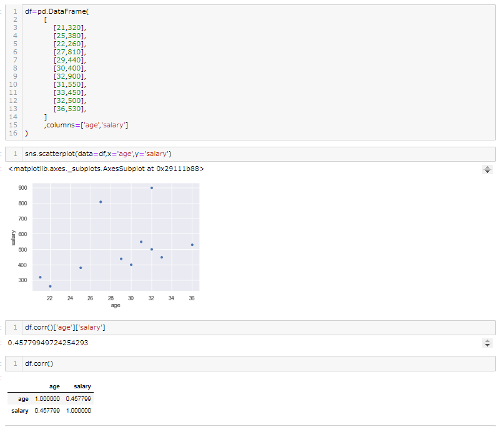Click the 'salary' row label in table
The image size is (504, 427).
[20, 411]
